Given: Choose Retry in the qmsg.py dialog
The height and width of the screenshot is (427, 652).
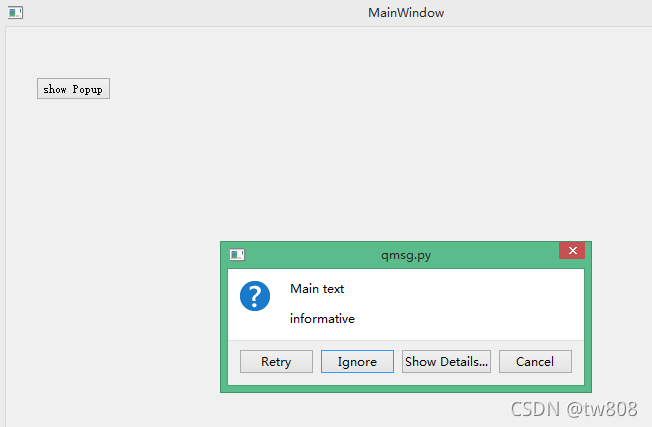Looking at the screenshot, I should pos(276,361).
